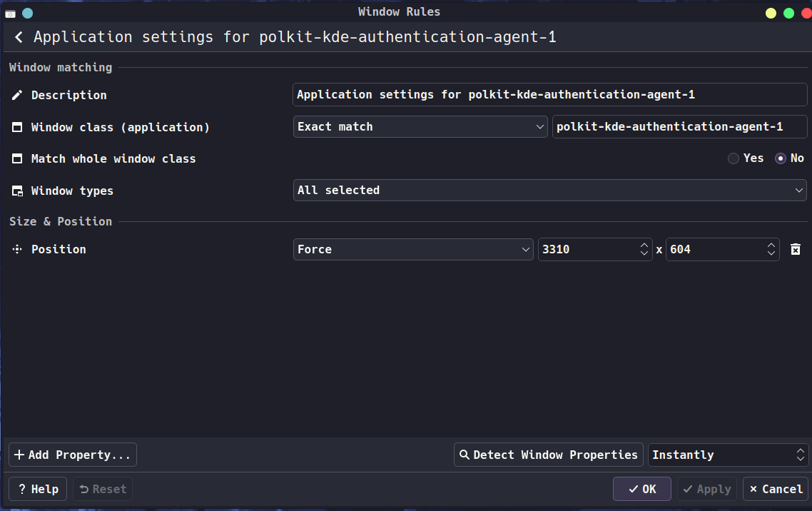The height and width of the screenshot is (511, 812).
Task: Click the pencil icon beside Description
Action: pyautogui.click(x=17, y=95)
